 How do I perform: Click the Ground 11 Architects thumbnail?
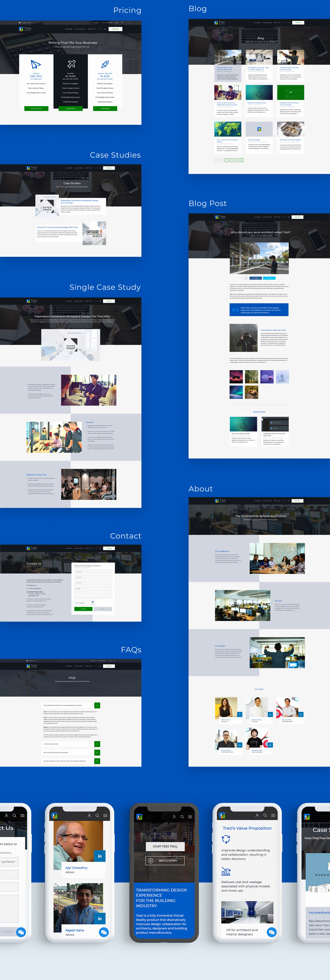point(94,233)
